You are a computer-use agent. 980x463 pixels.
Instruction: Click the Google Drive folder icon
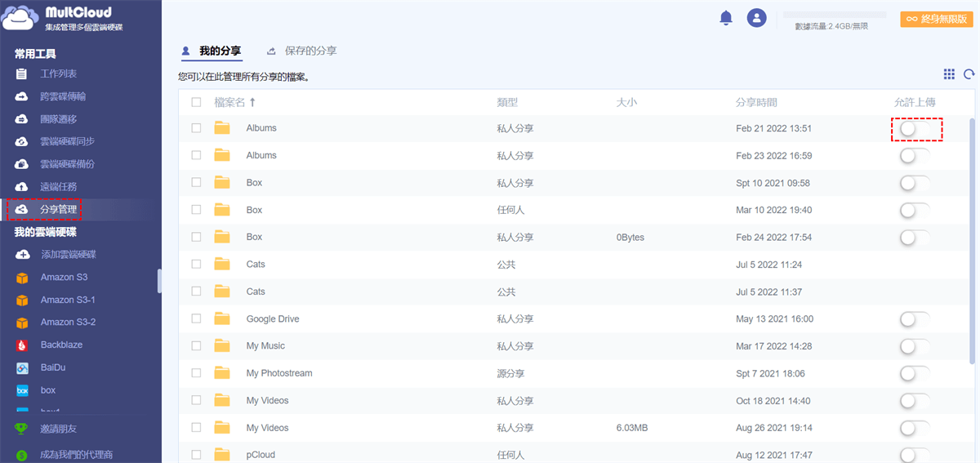click(x=222, y=318)
